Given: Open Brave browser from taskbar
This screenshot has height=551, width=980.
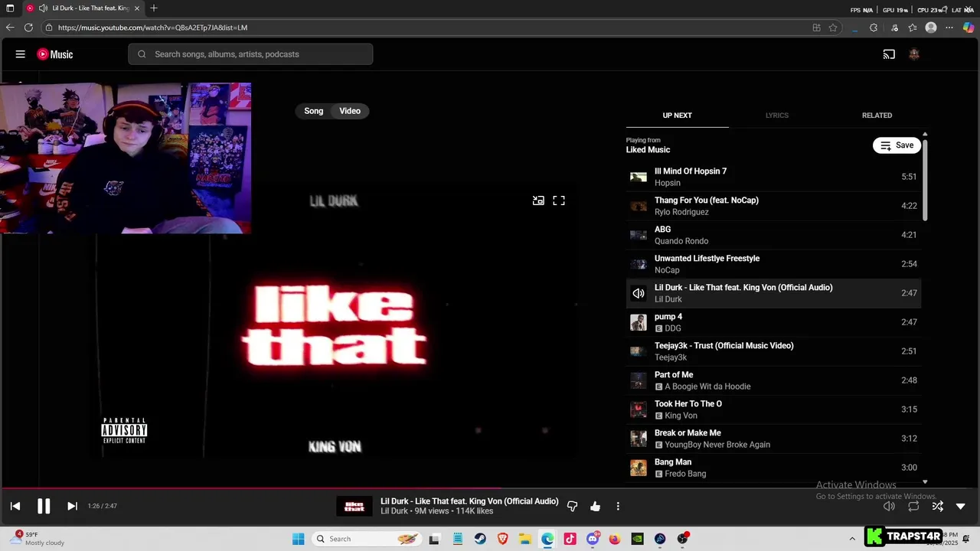Looking at the screenshot, I should point(502,539).
